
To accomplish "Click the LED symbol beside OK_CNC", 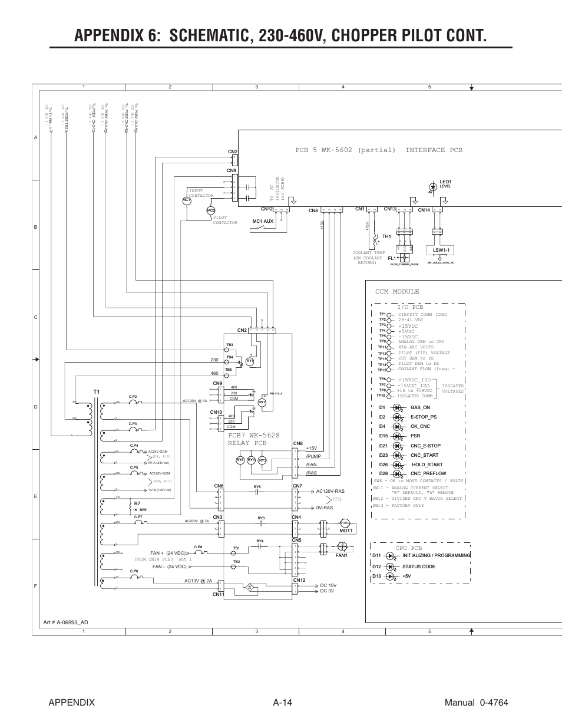I will point(397,426).
